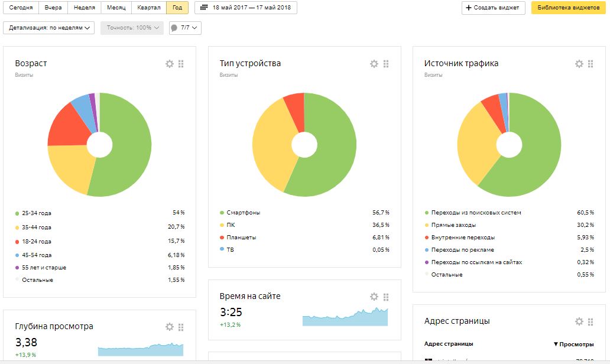Expand the Точность: 100% dropdown
This screenshot has width=610, height=364.
(x=132, y=28)
